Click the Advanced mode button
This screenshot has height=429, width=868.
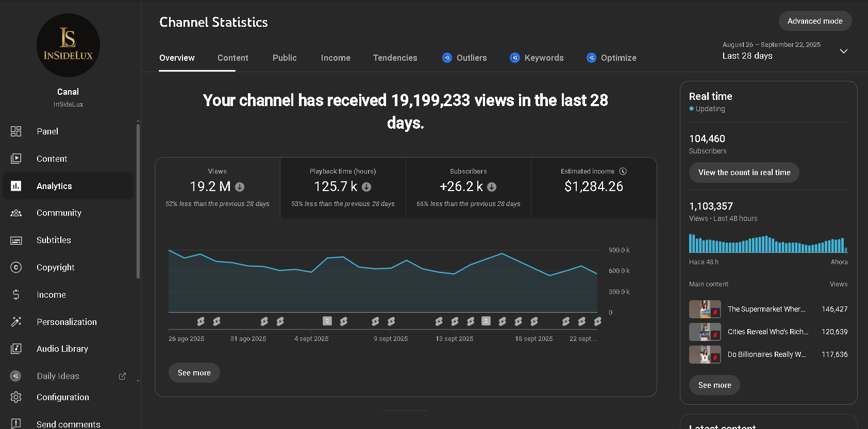tap(814, 21)
